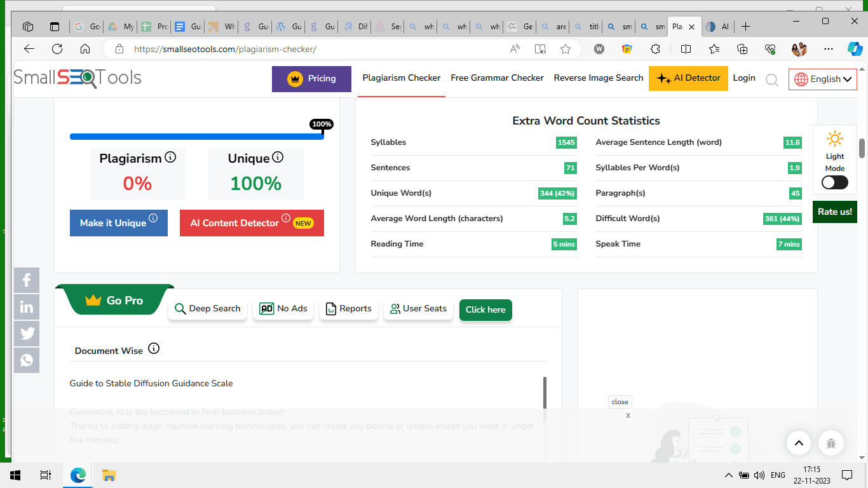Show Unique info tooltip icon
Viewport: 868px width, 488px height.
[278, 157]
